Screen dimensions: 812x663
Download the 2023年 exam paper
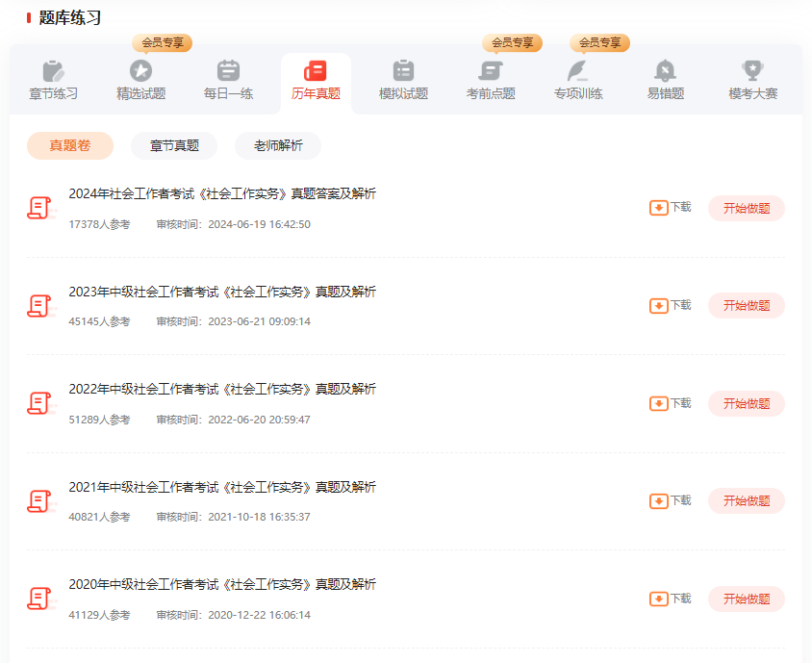coord(671,306)
